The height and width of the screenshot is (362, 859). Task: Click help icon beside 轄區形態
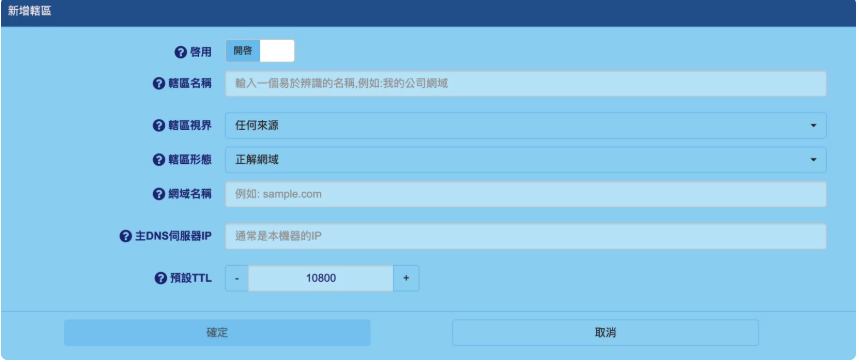click(158, 160)
